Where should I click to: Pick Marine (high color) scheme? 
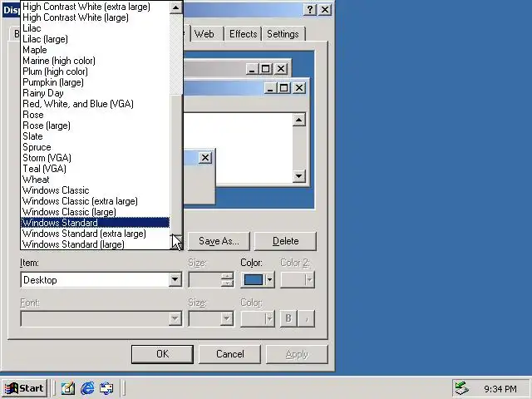pos(95,61)
